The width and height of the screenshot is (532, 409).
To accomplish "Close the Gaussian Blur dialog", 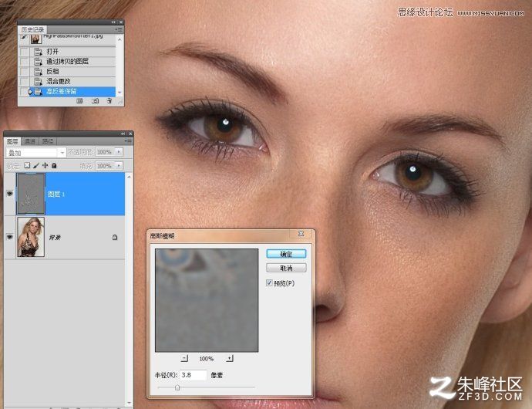I will click(x=301, y=234).
